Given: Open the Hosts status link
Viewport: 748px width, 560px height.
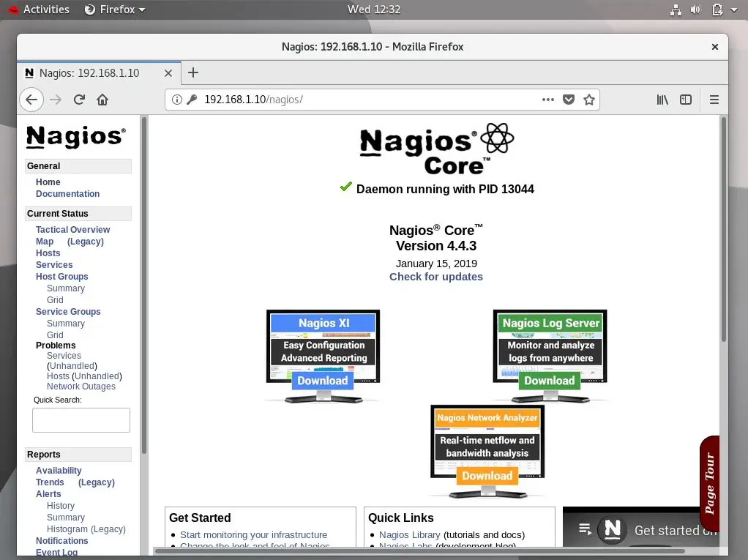Looking at the screenshot, I should point(48,253).
